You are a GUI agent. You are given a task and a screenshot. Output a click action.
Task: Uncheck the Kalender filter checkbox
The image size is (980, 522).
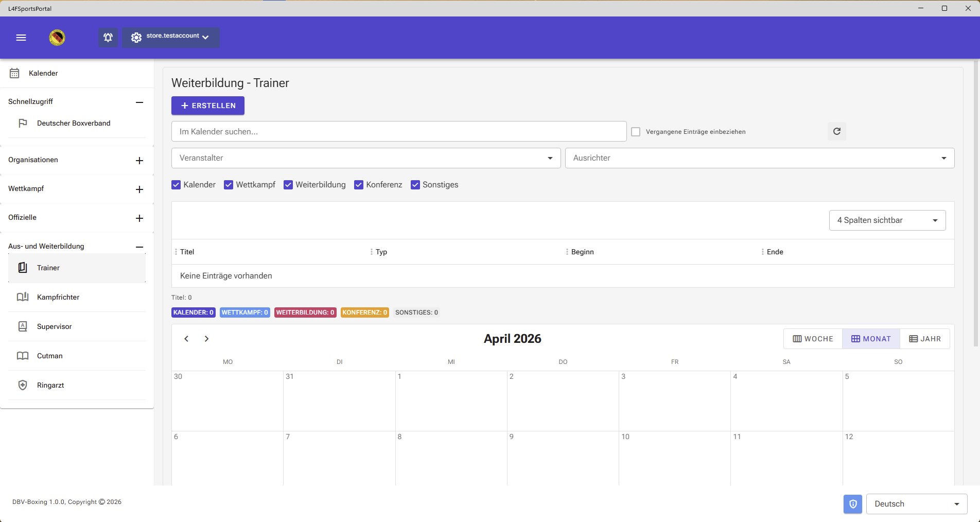[x=176, y=185]
